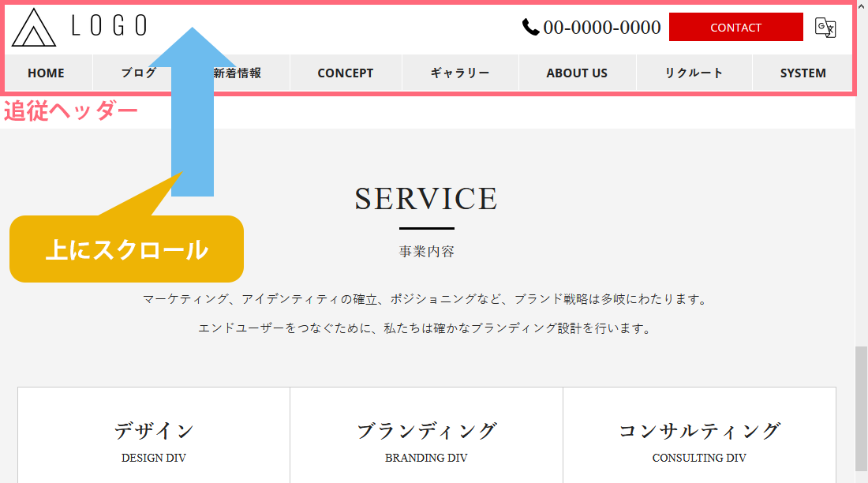Click the large blue upward arrow
The width and height of the screenshot is (868, 483).
[193, 110]
